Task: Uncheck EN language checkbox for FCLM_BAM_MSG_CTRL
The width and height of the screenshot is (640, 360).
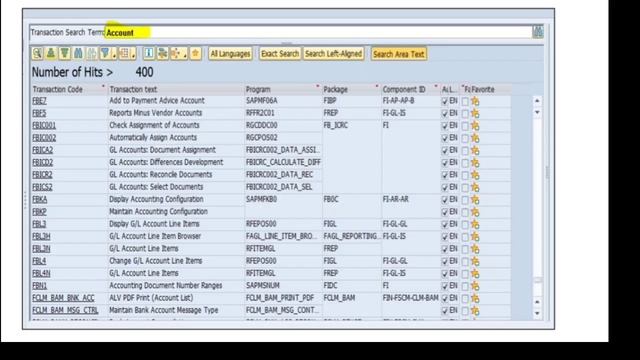Action: tap(445, 311)
